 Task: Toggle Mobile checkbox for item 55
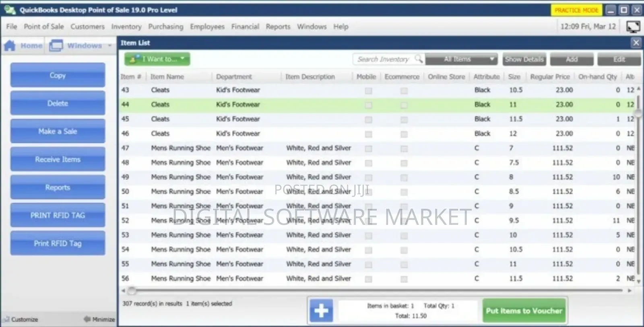(368, 264)
